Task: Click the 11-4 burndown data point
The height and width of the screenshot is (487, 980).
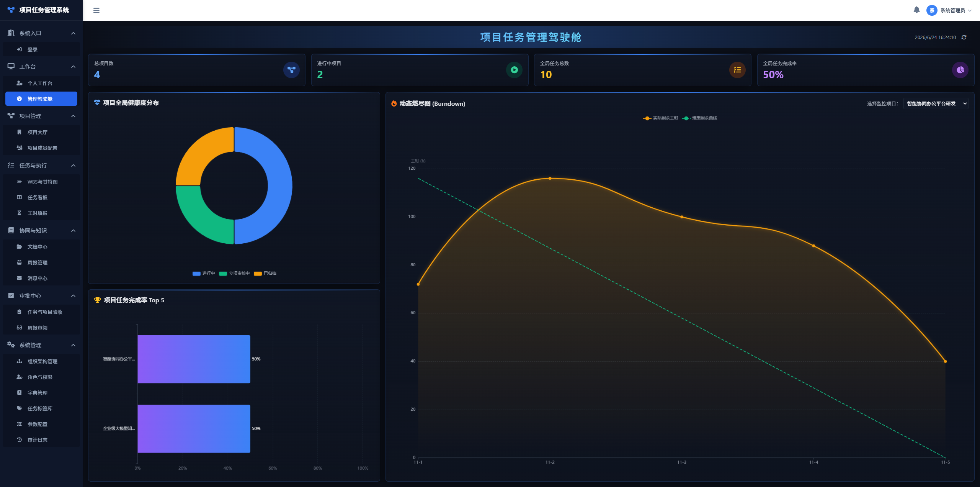Action: (813, 246)
